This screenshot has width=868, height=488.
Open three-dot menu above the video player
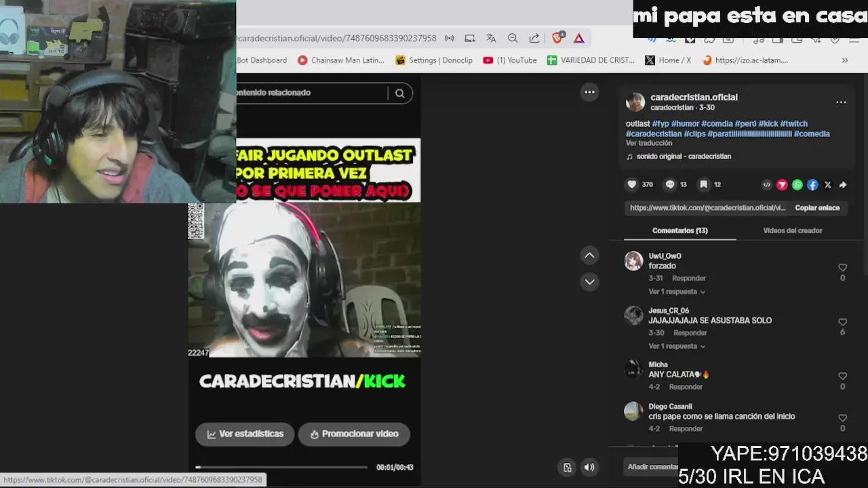589,92
